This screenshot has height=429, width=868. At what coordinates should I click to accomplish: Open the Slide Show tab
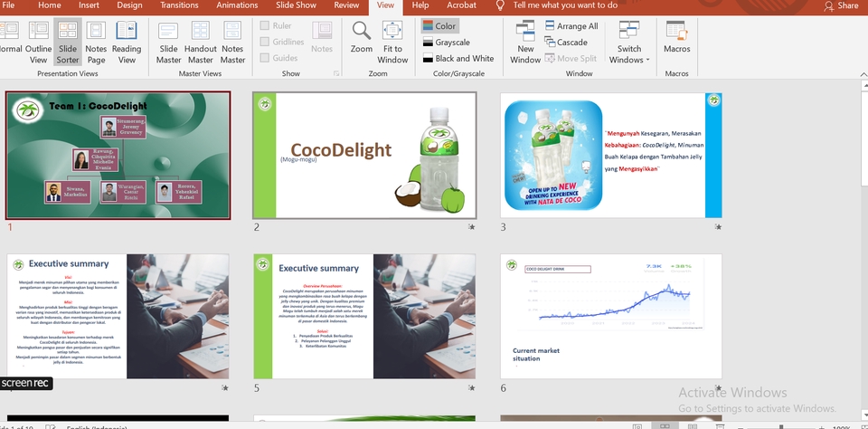click(297, 5)
